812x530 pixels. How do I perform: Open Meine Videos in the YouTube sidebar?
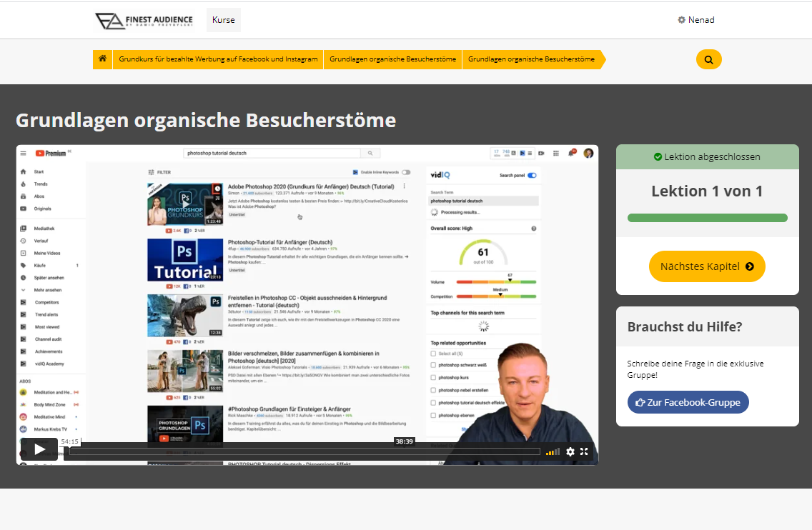pos(47,254)
